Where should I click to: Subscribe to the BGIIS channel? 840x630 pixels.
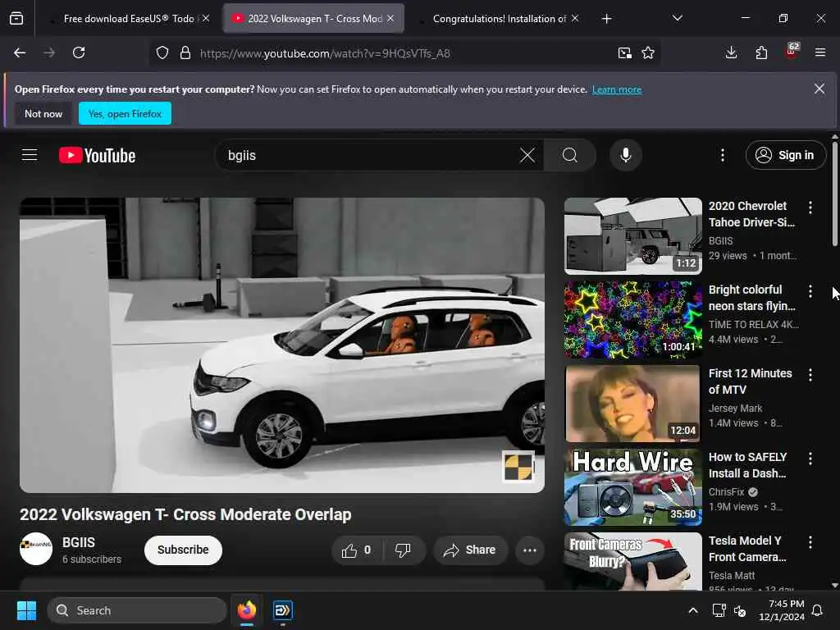click(183, 550)
